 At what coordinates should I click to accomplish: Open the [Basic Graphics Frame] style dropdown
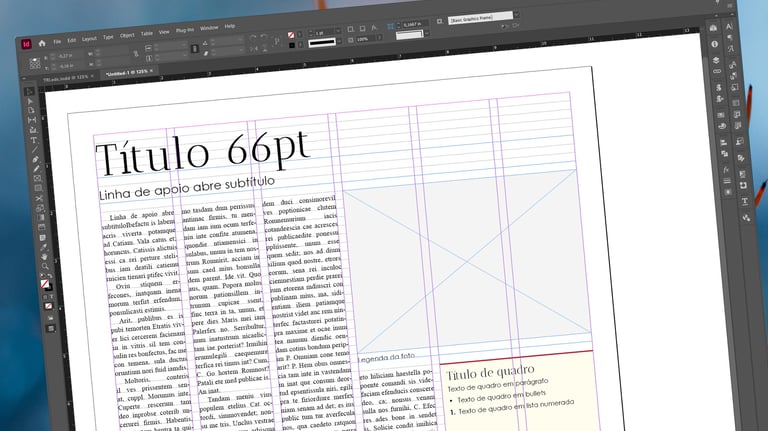(516, 15)
